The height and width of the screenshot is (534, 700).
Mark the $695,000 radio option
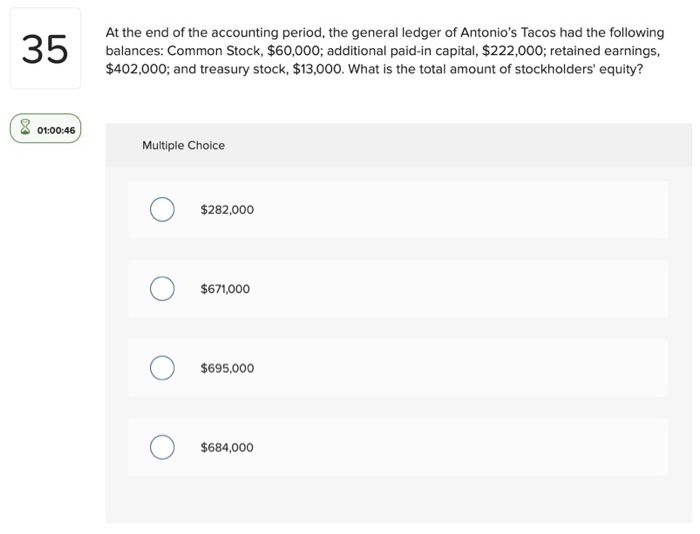tap(162, 368)
